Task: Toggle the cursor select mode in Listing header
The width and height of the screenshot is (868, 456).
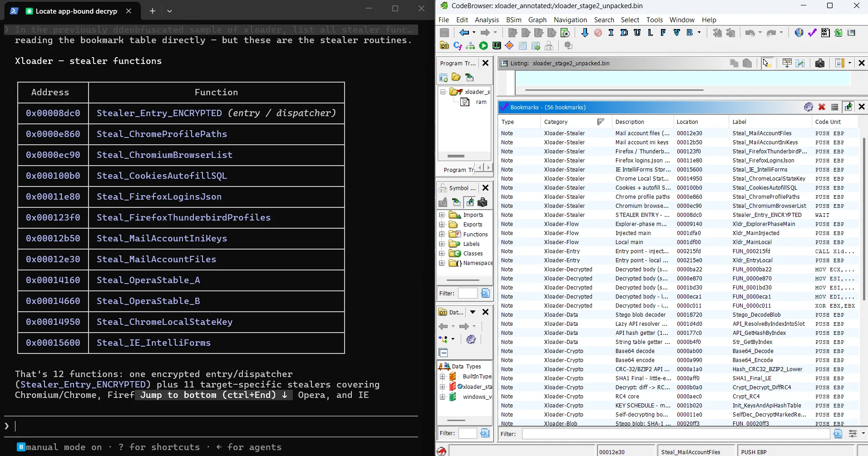Action: point(766,63)
